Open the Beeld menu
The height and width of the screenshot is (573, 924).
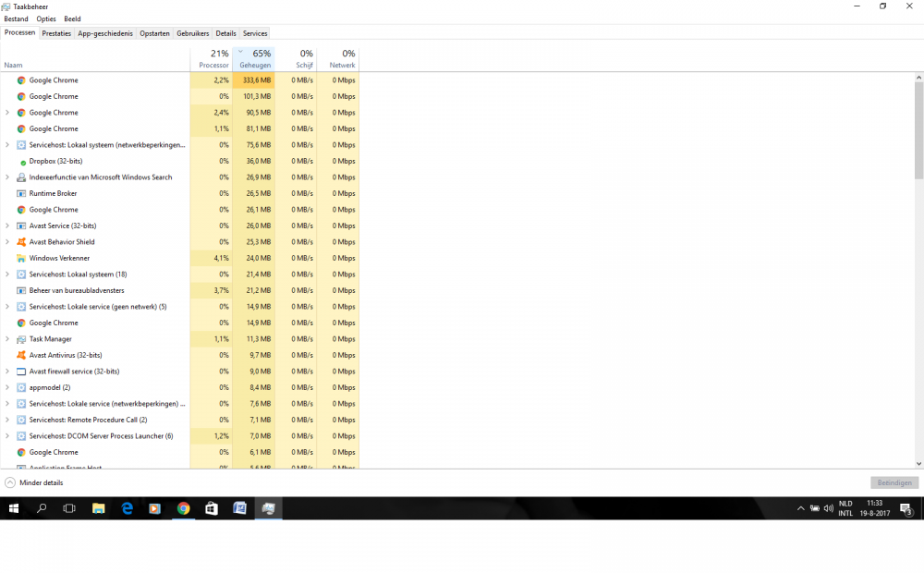pyautogui.click(x=72, y=18)
